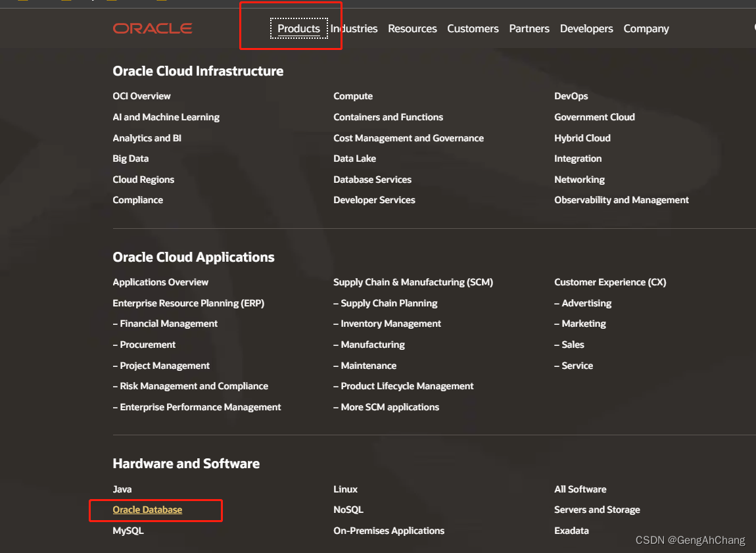Go to Servers and Storage
The height and width of the screenshot is (553, 756).
pos(597,510)
